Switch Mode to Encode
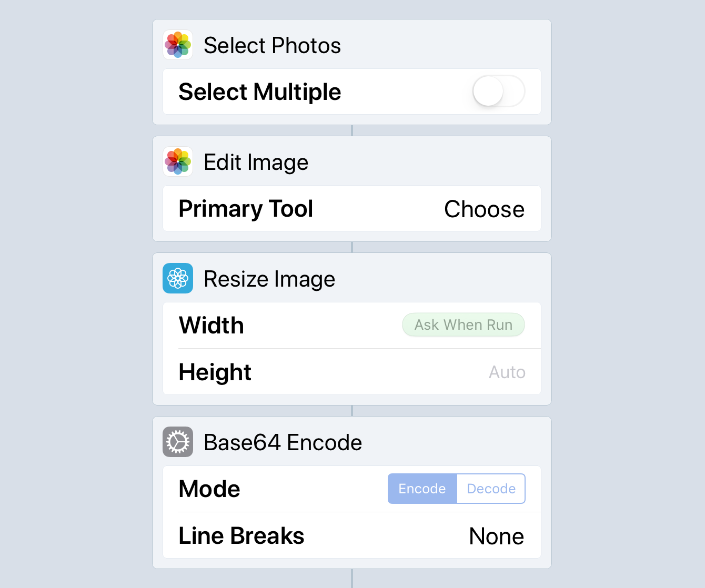The image size is (705, 588). [x=422, y=489]
